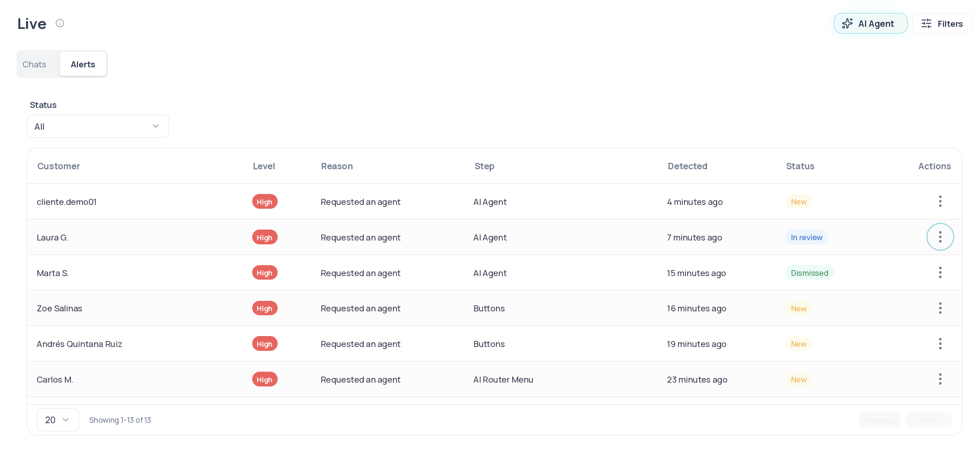980x457 pixels.
Task: Click the 23 minutes ago cell
Action: click(697, 379)
